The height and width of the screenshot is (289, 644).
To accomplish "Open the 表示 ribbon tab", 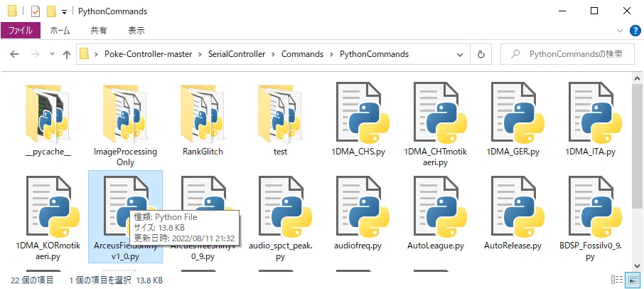I will (x=136, y=31).
